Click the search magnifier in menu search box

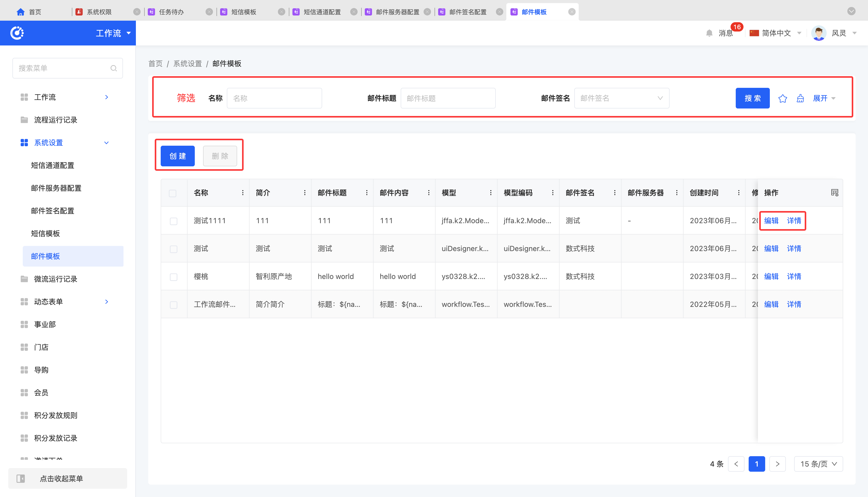[x=114, y=68]
